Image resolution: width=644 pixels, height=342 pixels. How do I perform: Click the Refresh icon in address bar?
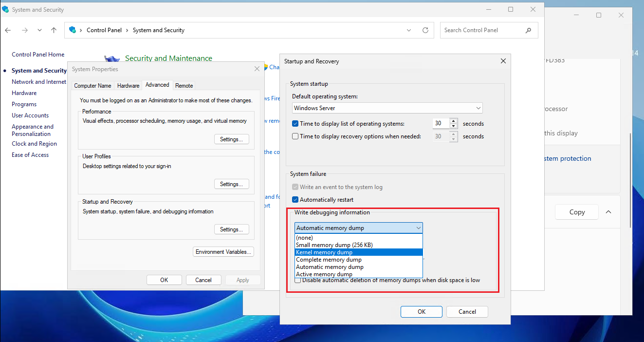425,30
